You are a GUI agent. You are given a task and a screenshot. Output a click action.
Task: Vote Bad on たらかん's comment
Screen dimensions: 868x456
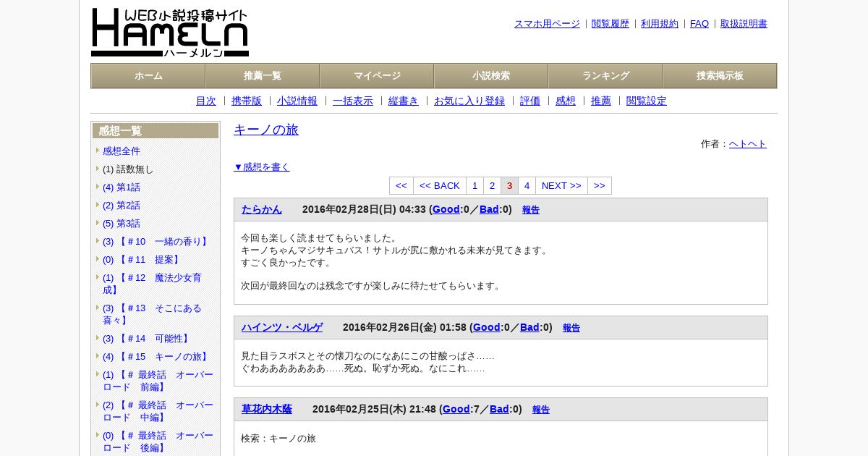[489, 209]
